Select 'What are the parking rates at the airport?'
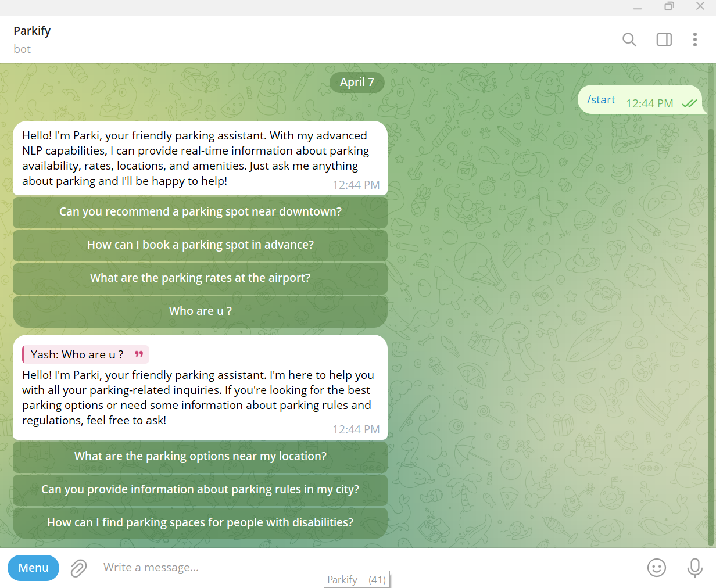 tap(200, 278)
